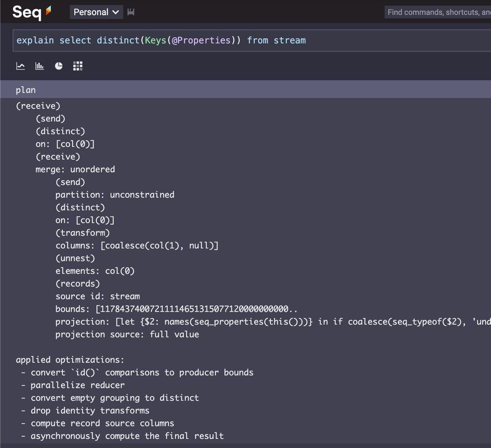Click the projection let expression line
Image resolution: width=491 pixels, height=448 pixels.
tap(273, 321)
